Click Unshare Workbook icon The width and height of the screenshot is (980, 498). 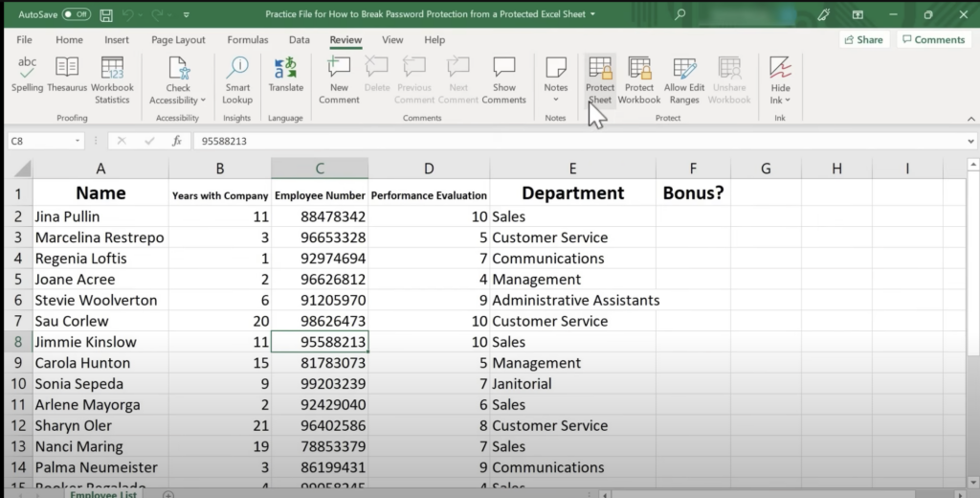pos(729,68)
